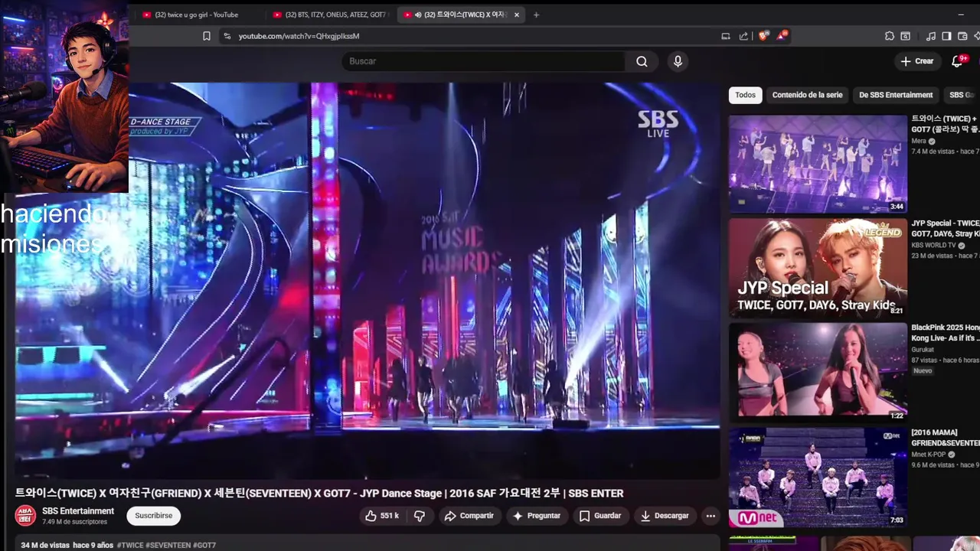The width and height of the screenshot is (980, 551).
Task: Click the Gurukat channel name
Action: click(923, 350)
